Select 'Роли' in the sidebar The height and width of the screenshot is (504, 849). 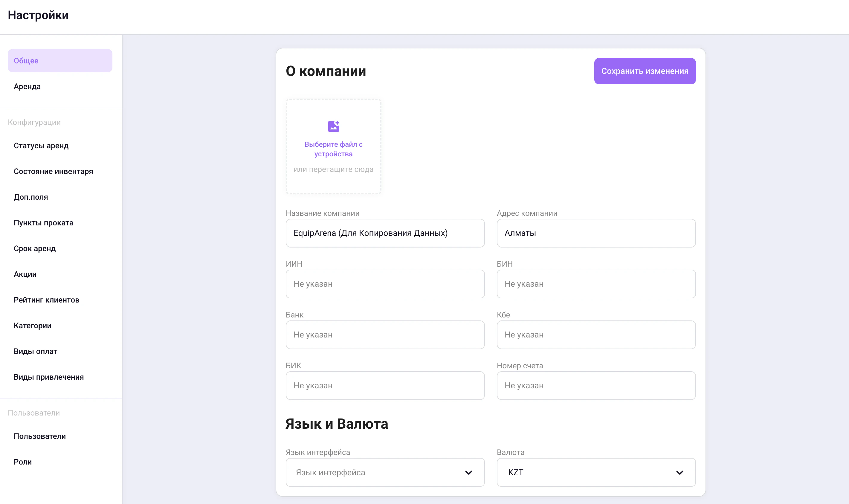coord(23,462)
